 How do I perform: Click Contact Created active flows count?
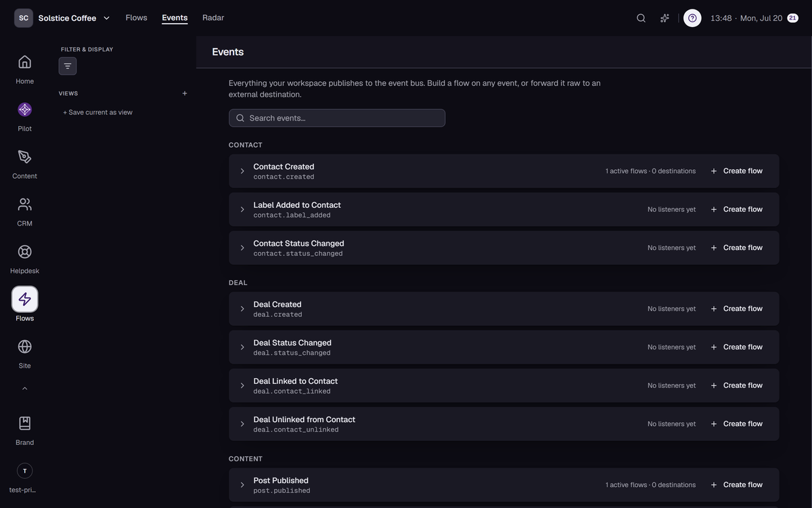pos(650,171)
